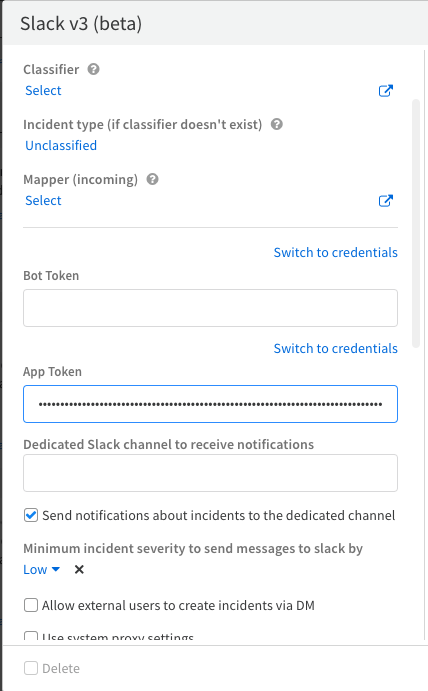This screenshot has height=691, width=428.
Task: Uncheck Send notifications about incidents checkbox
Action: 31,515
